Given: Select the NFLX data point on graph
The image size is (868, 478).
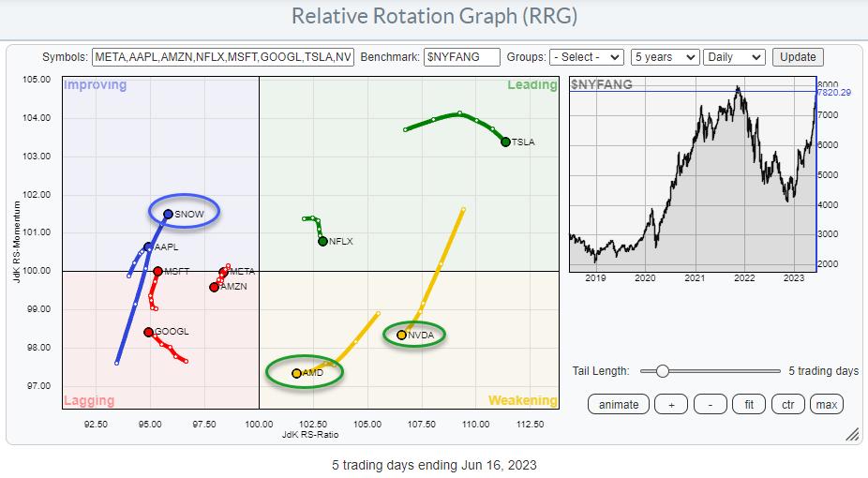Looking at the screenshot, I should pos(322,241).
